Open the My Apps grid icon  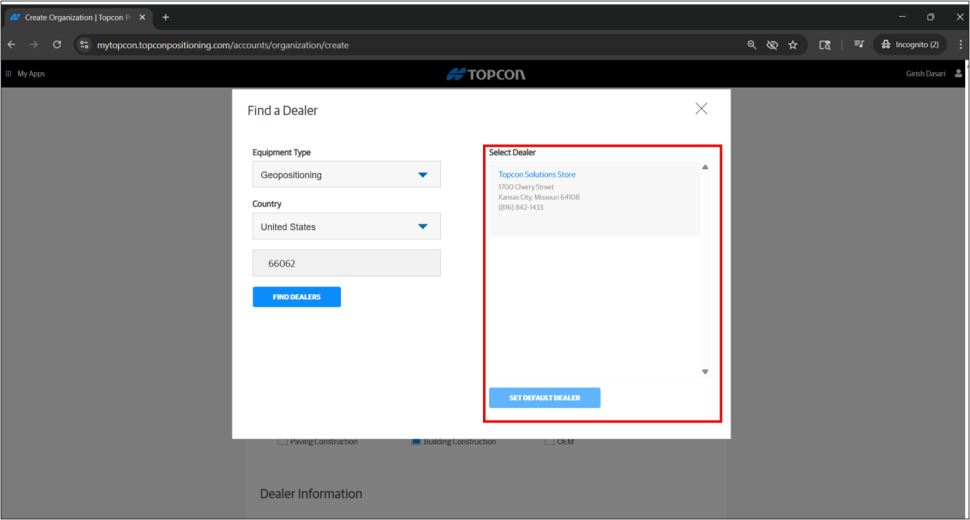tap(9, 74)
